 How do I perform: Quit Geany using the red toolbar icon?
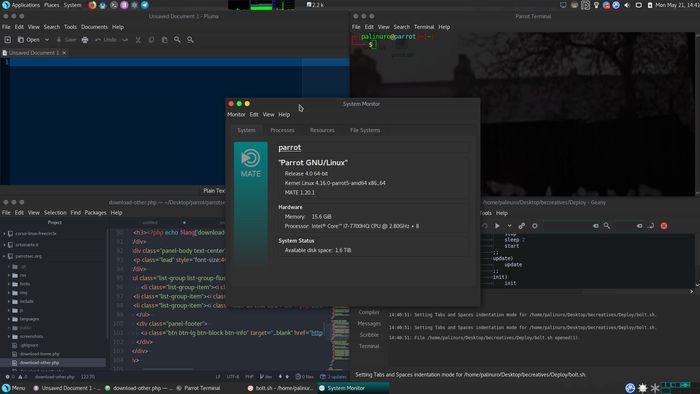coord(664,226)
